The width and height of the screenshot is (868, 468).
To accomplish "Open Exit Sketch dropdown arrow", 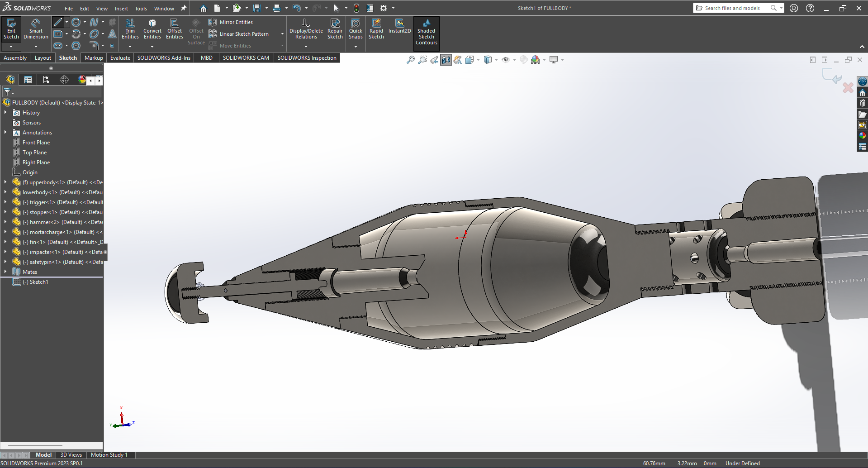I will [x=11, y=47].
